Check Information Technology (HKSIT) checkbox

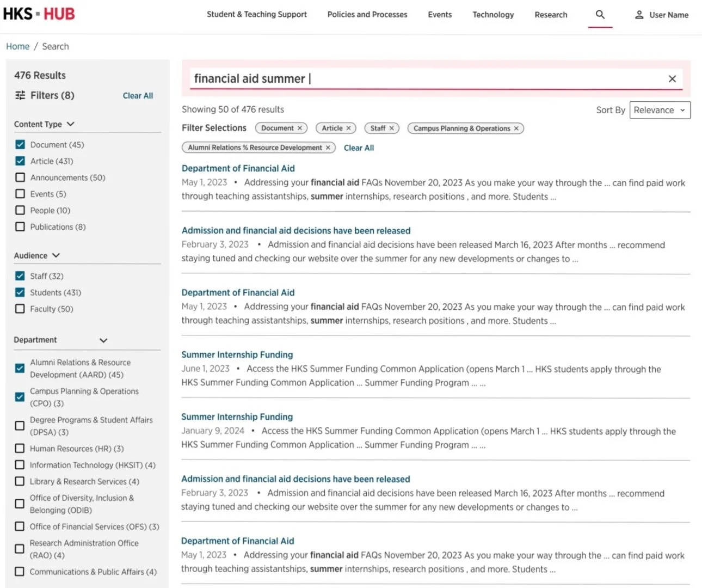tap(20, 465)
